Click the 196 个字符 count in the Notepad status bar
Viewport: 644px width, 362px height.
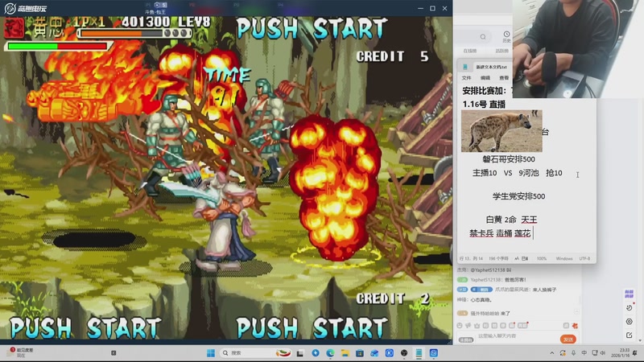coord(498,258)
